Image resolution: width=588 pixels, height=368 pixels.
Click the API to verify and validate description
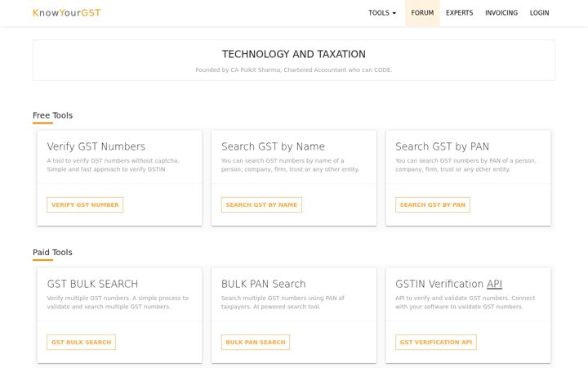click(465, 303)
